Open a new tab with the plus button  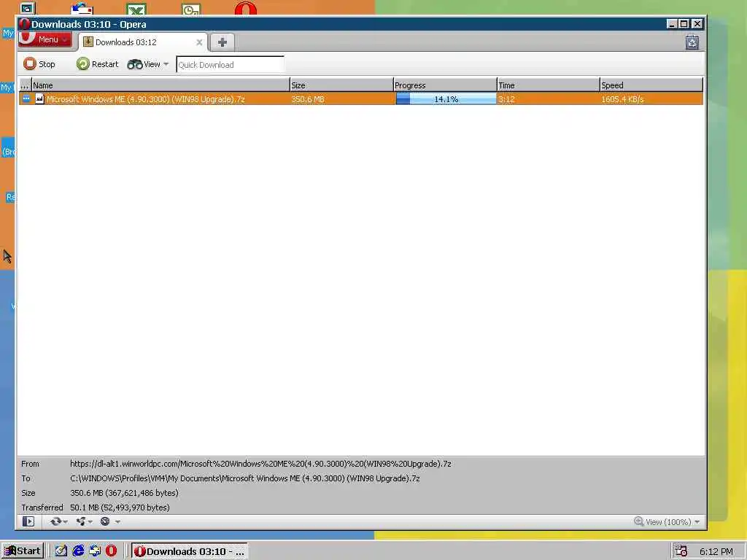(x=222, y=42)
